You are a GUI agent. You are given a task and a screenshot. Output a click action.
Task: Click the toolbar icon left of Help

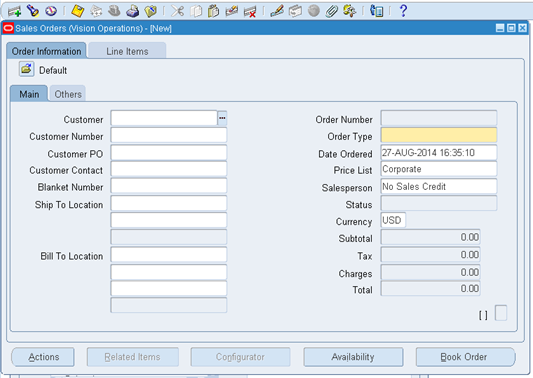pos(377,11)
